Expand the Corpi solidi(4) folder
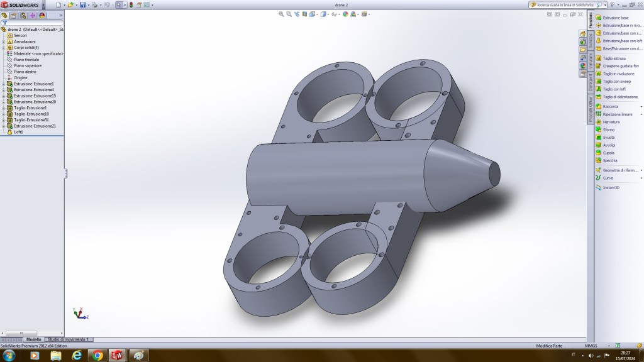This screenshot has width=644, height=362. (x=3, y=47)
